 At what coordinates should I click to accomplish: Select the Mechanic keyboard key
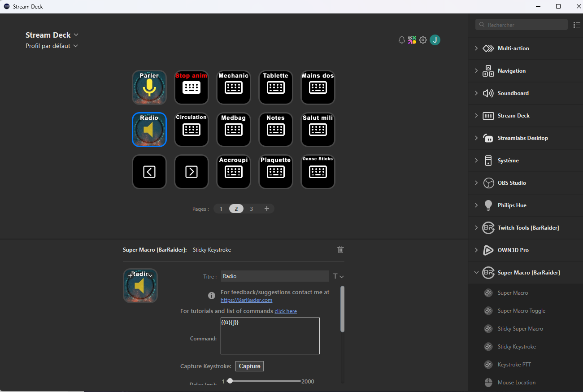click(x=234, y=87)
